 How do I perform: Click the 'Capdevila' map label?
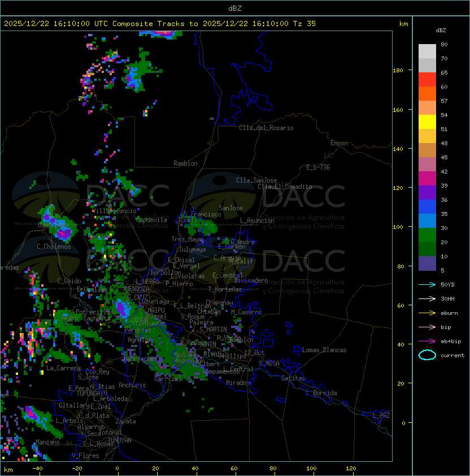tap(151, 220)
